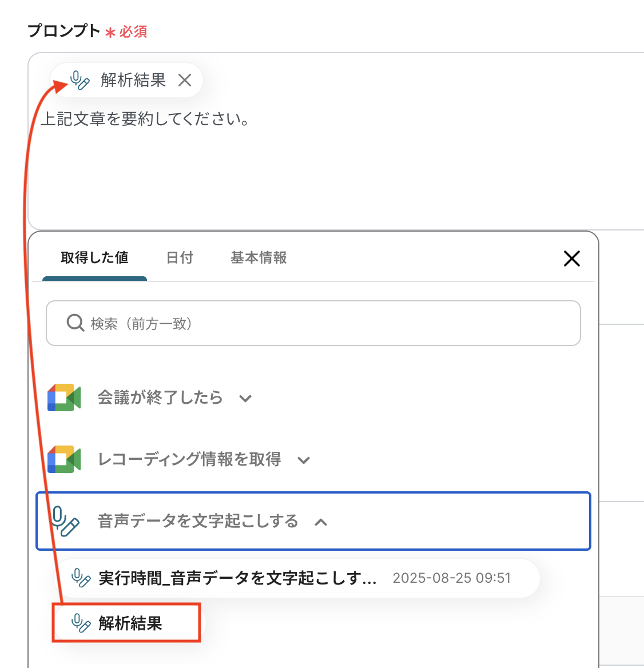Click the microphone icon in 解析結果 chip
The image size is (644, 668).
[79, 80]
